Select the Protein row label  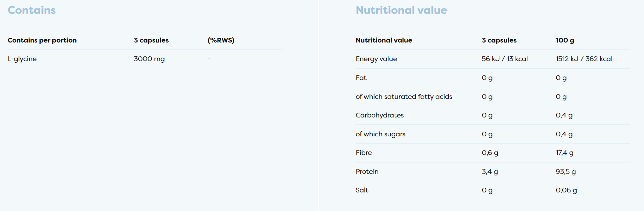367,172
